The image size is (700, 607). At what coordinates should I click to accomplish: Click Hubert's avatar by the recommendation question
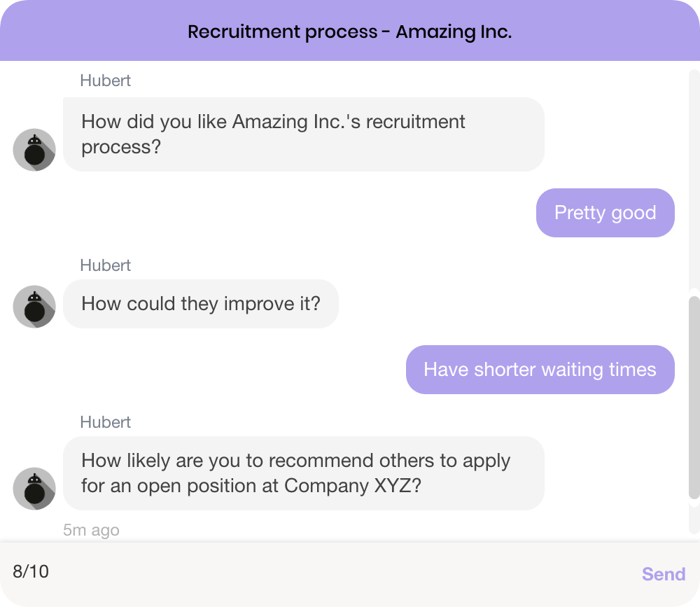[34, 489]
